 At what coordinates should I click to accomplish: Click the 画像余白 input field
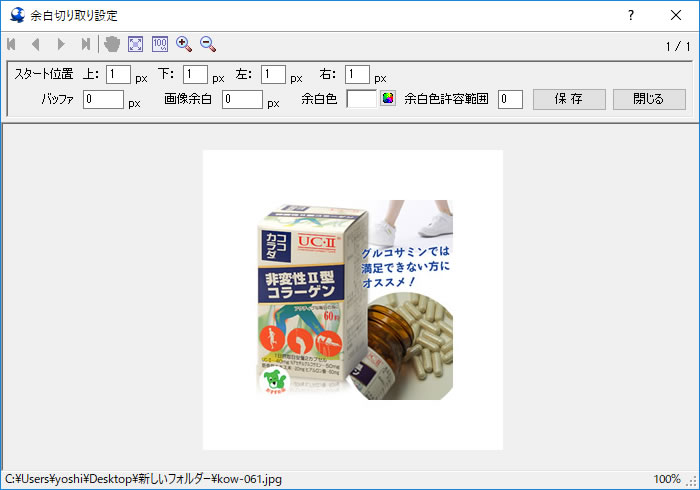pyautogui.click(x=242, y=100)
